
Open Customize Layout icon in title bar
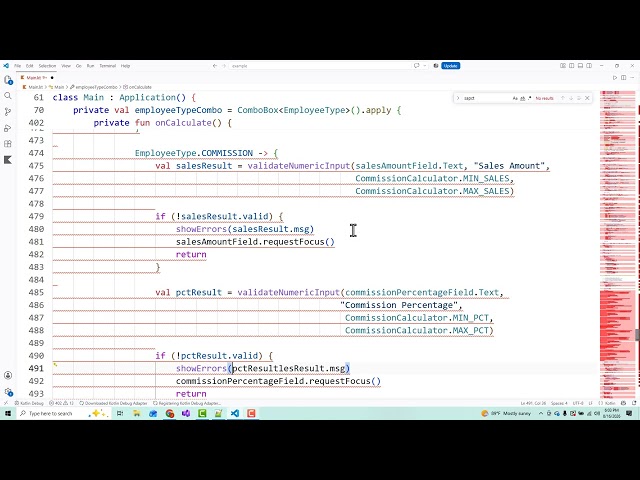[563, 66]
